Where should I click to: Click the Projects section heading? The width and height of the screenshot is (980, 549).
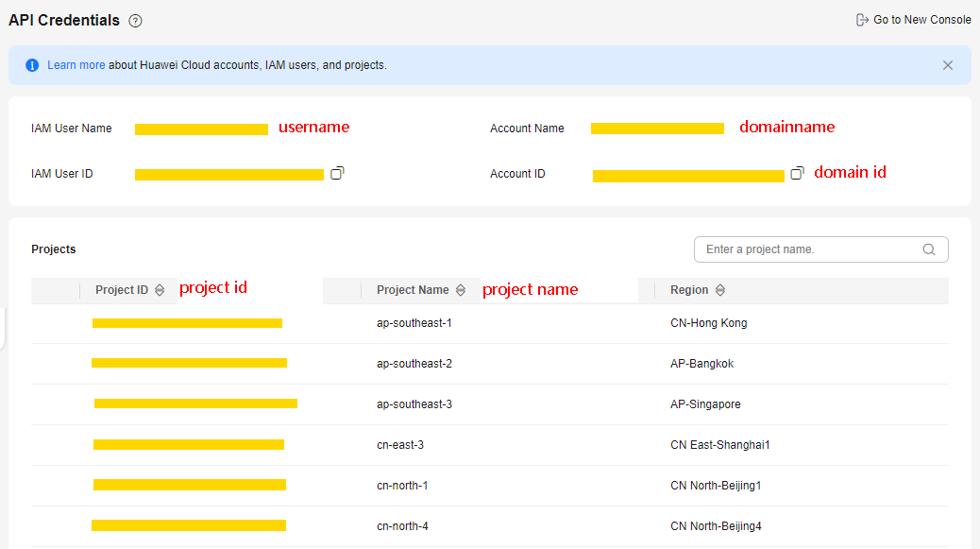pyautogui.click(x=54, y=249)
